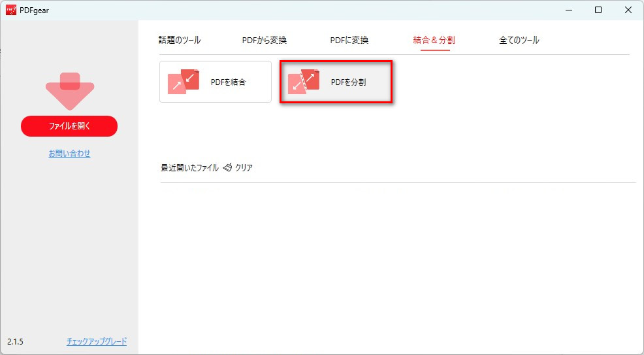Image resolution: width=644 pixels, height=355 pixels.
Task: Open the 話題のツール tab
Action: [180, 41]
